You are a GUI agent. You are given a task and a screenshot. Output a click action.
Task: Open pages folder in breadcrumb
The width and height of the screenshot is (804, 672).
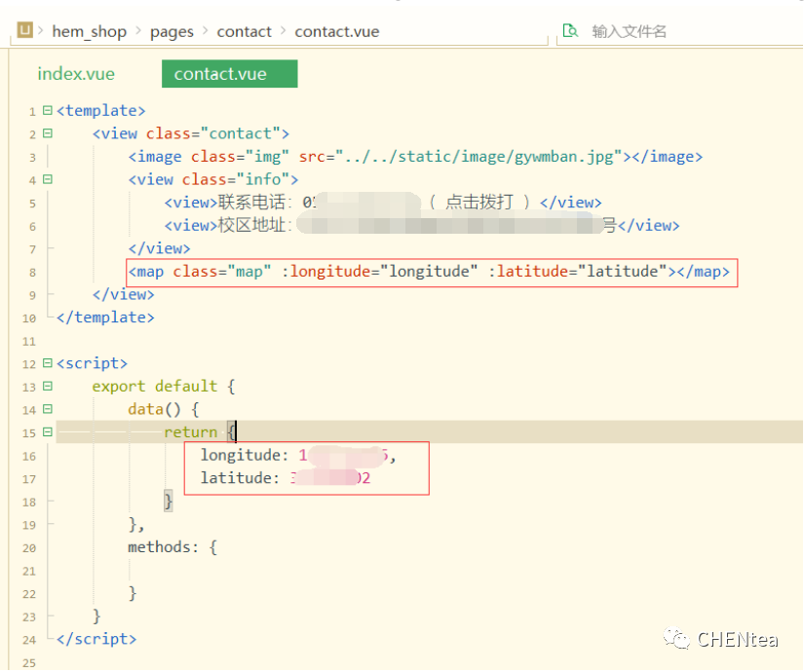pos(172,32)
